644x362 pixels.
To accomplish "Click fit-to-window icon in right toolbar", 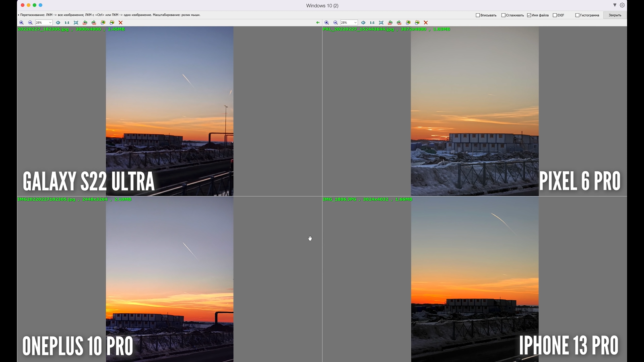I will [x=381, y=23].
